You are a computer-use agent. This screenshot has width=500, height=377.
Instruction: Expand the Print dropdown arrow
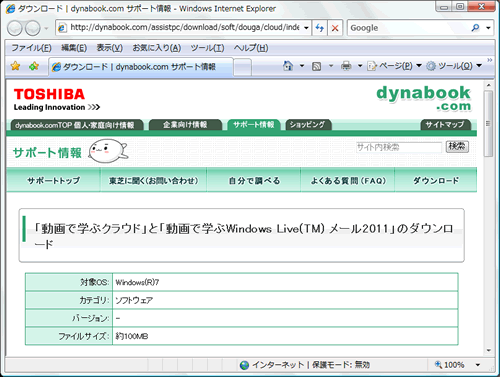tap(360, 66)
